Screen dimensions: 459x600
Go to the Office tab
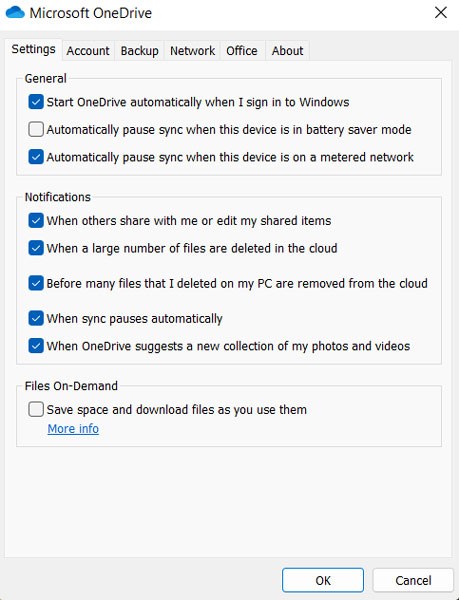tap(242, 51)
